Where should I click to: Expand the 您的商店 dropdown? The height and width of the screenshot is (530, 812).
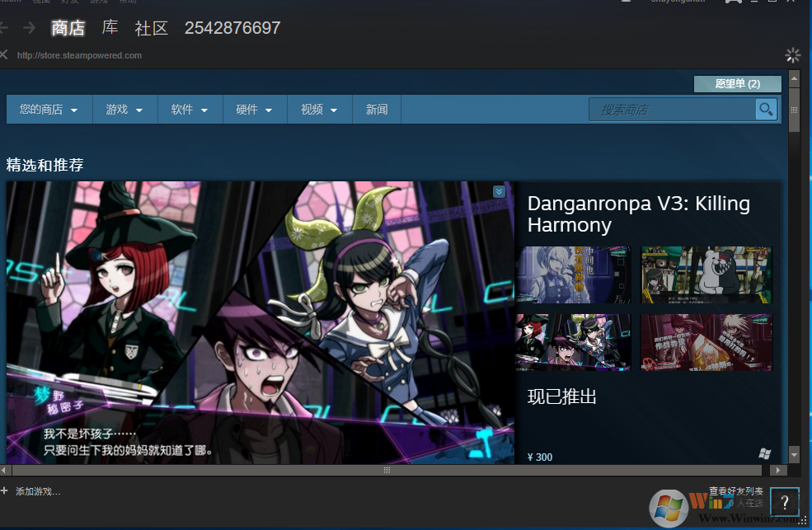49,109
